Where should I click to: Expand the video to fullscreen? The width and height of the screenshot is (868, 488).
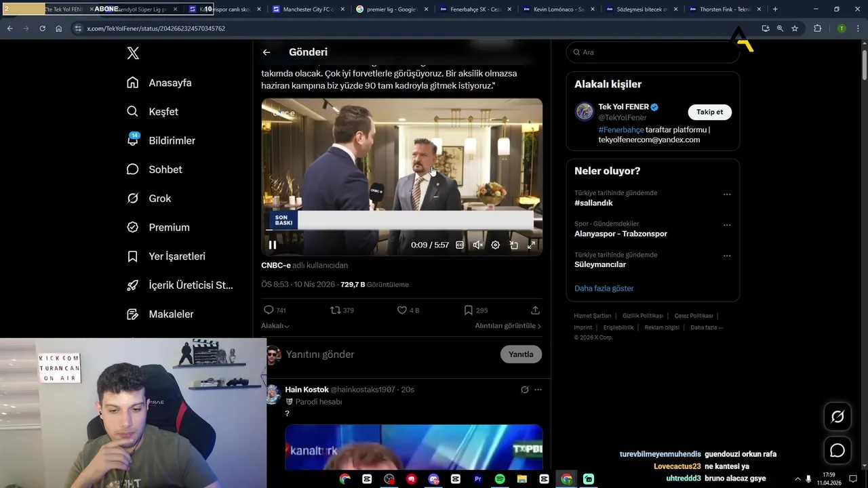(532, 245)
